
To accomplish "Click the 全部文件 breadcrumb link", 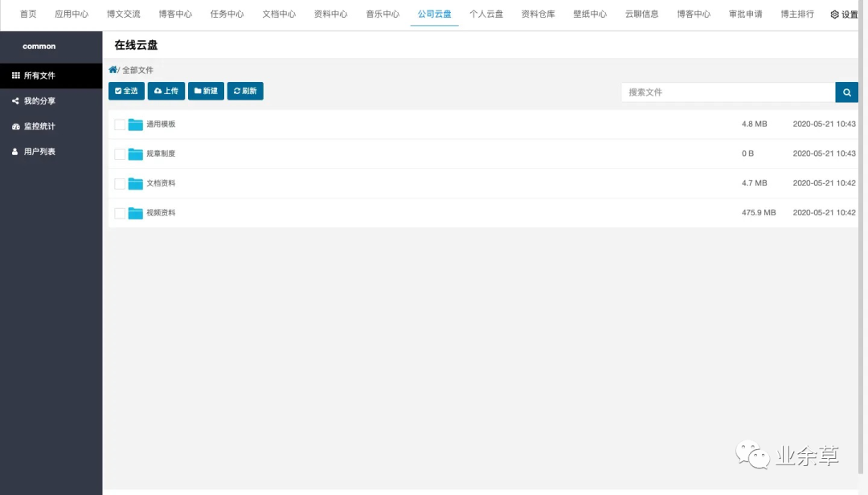I will tap(138, 71).
